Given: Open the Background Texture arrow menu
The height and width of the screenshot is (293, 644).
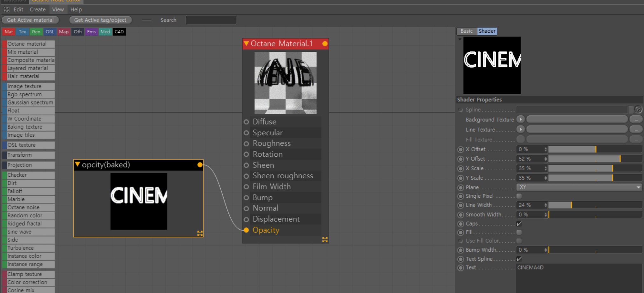Looking at the screenshot, I should click(x=521, y=119).
